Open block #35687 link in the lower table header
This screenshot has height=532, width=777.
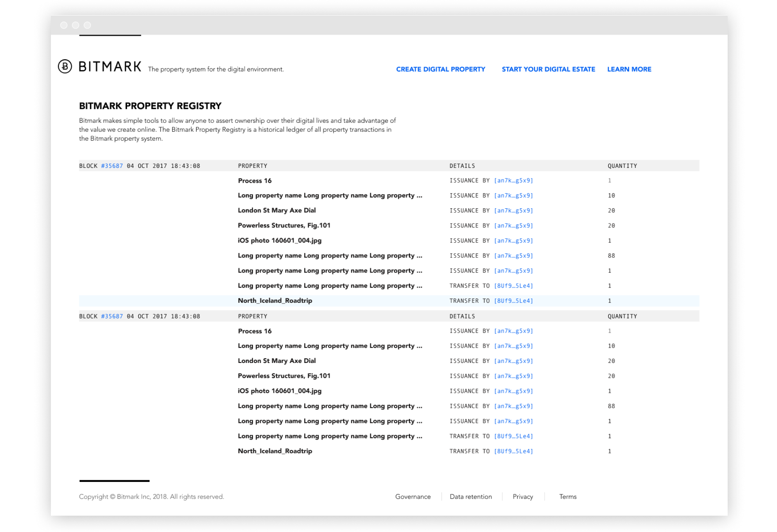[x=112, y=316]
